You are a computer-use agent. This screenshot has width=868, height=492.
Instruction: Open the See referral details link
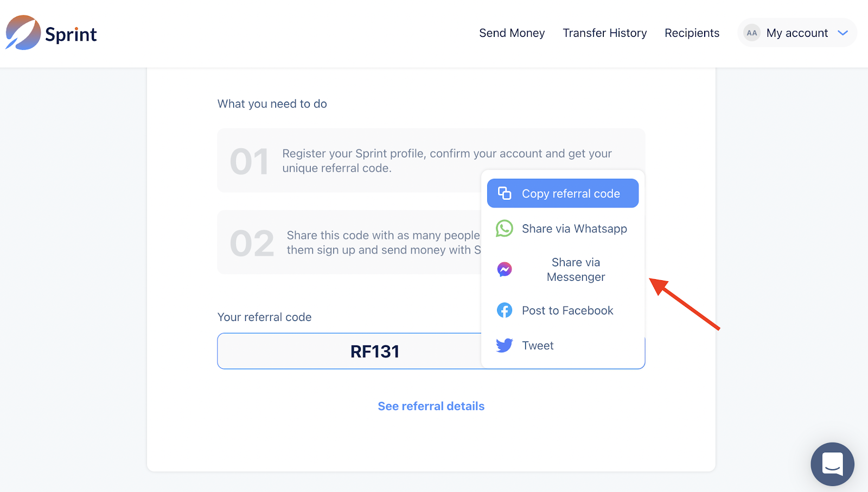431,406
